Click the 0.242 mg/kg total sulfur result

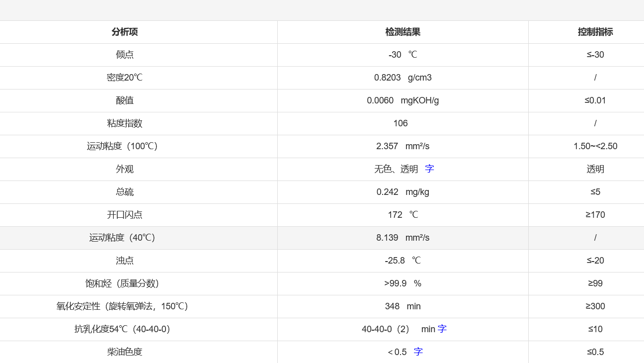[x=402, y=192]
